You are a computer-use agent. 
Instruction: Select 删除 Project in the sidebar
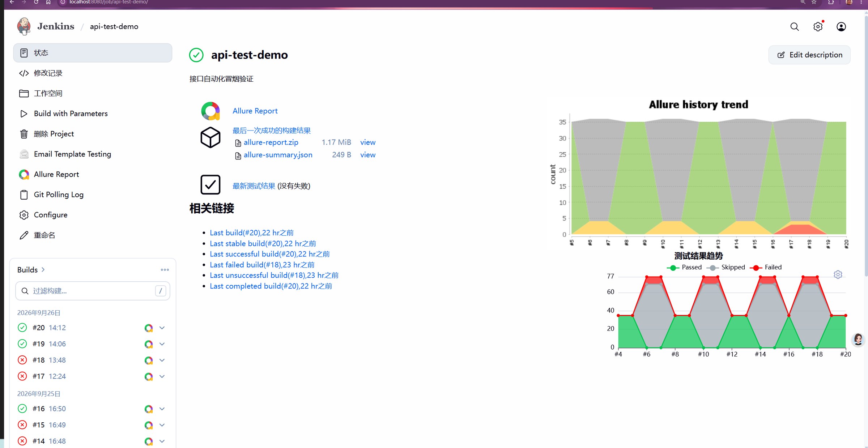[x=93, y=134]
